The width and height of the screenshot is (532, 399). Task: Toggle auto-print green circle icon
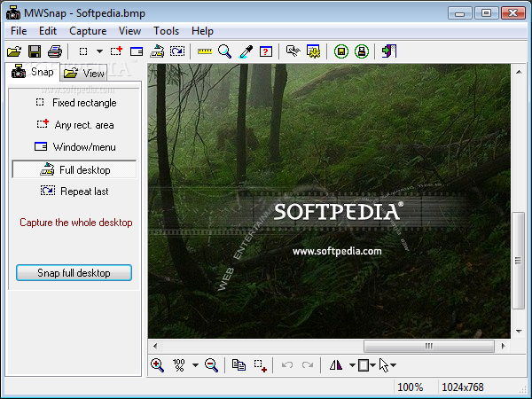tap(362, 51)
